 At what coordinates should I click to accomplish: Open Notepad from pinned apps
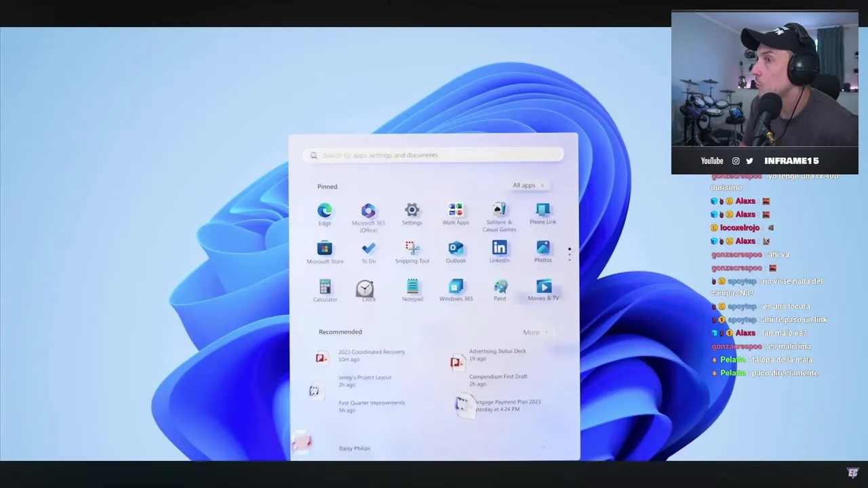pos(412,291)
